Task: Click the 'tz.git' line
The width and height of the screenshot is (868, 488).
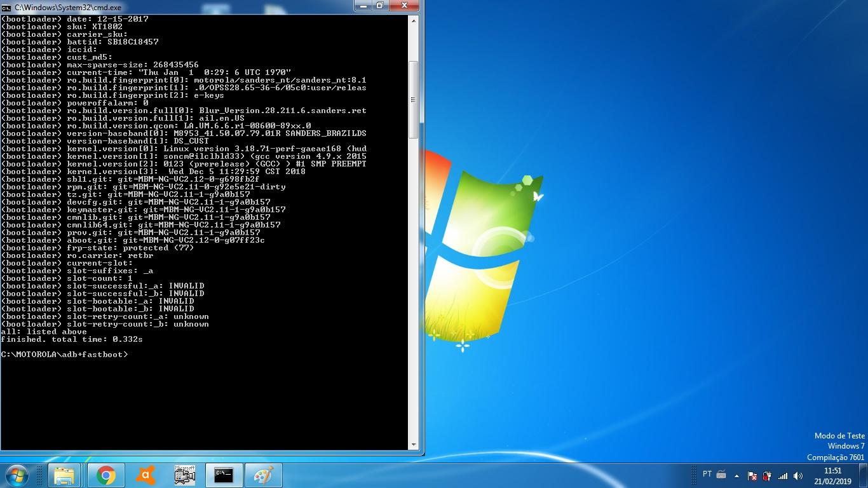Action: [x=125, y=194]
